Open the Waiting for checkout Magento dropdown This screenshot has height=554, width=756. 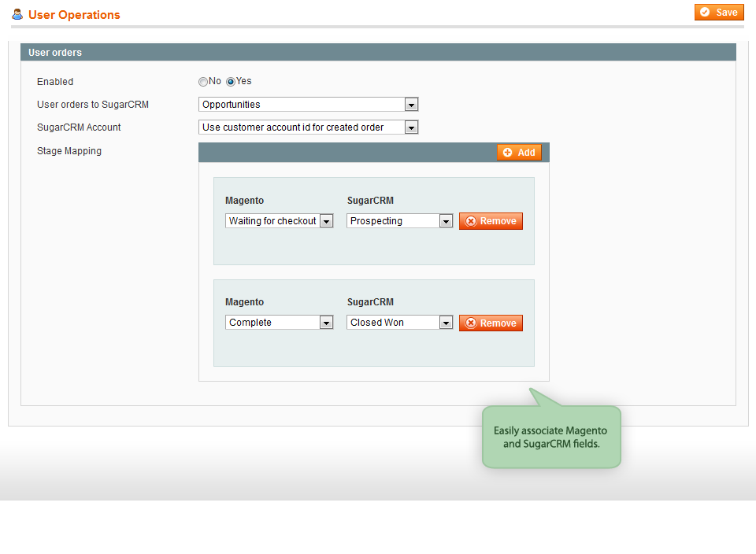[x=279, y=221]
